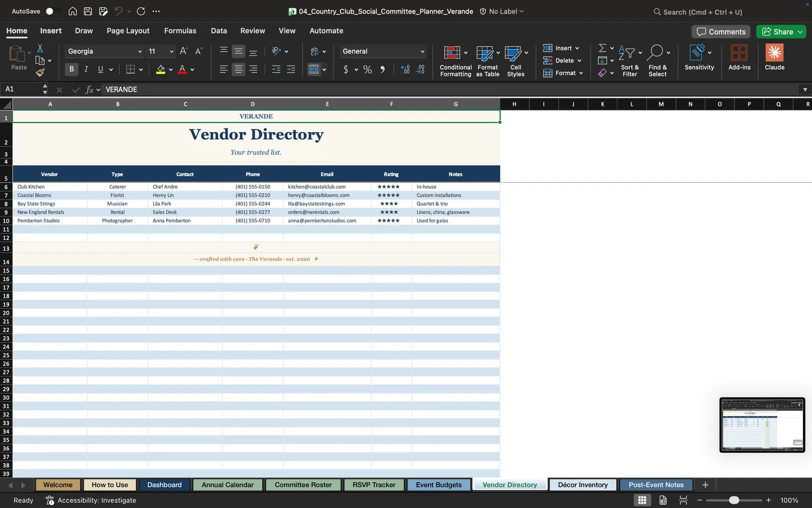Toggle Middle vertical alignment
The height and width of the screenshot is (508, 812).
[x=238, y=51]
